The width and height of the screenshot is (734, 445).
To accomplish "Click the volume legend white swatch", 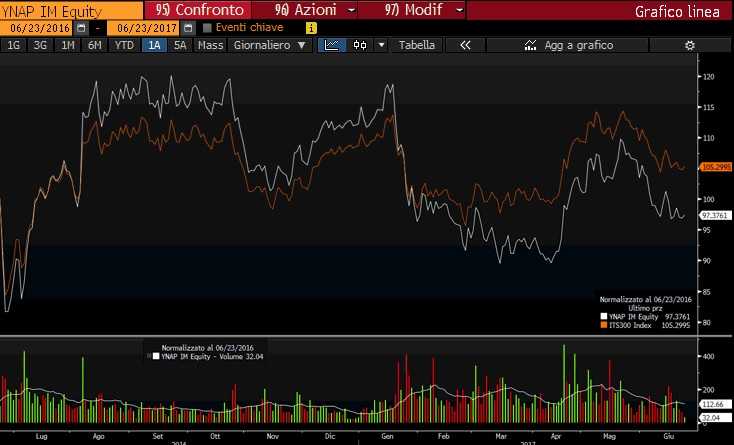I will pos(156,357).
